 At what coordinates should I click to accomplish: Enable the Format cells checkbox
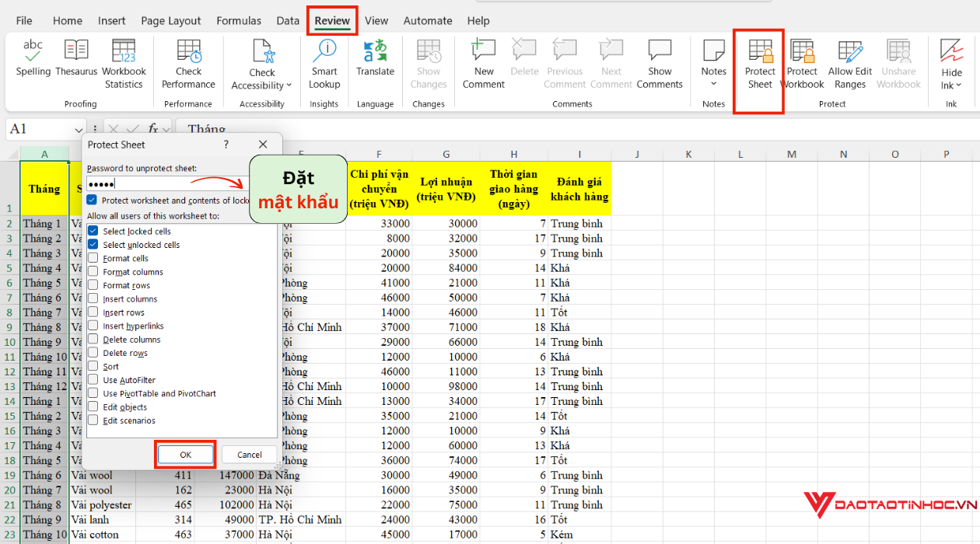click(x=93, y=259)
